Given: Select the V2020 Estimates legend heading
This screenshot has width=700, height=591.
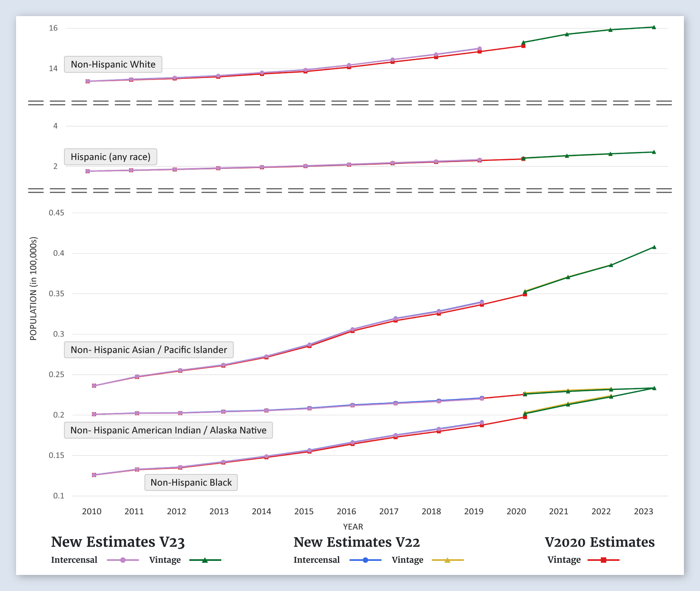Looking at the screenshot, I should [x=599, y=542].
